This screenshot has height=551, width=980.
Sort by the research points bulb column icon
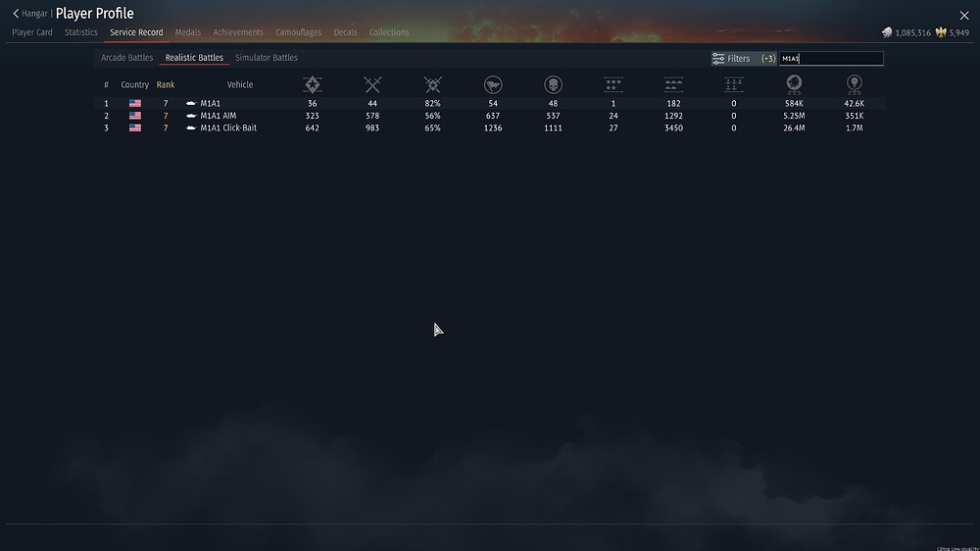[855, 84]
